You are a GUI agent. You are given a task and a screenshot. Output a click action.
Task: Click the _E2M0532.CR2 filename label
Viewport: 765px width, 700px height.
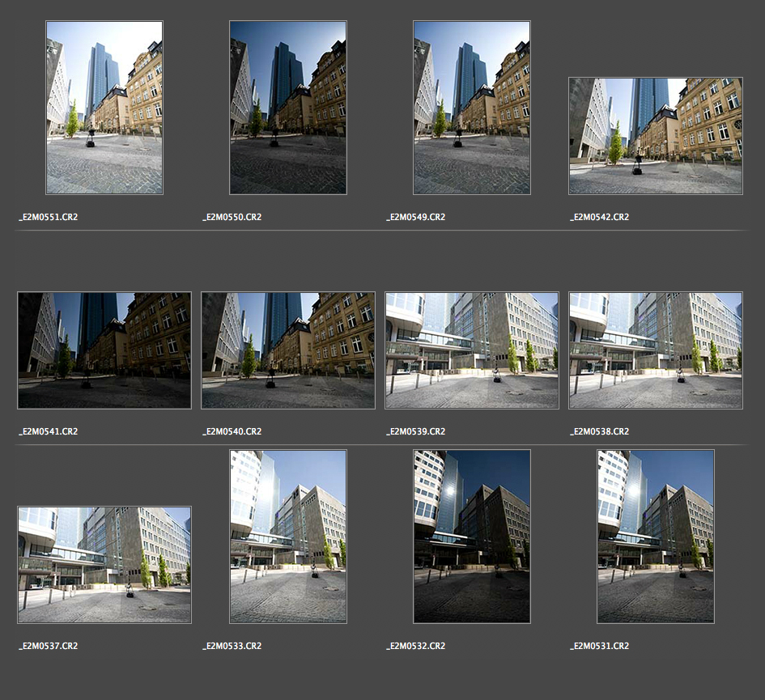[415, 646]
